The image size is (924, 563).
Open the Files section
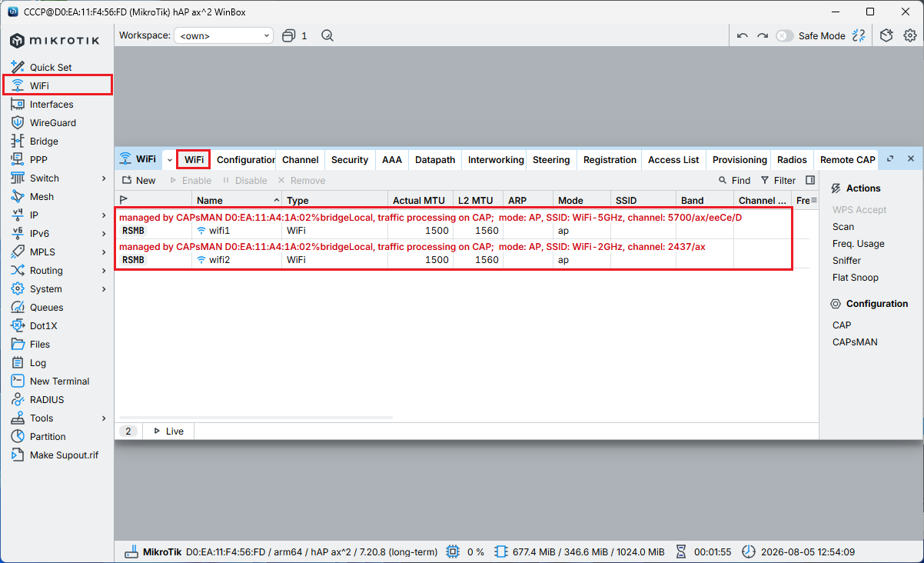pos(40,344)
